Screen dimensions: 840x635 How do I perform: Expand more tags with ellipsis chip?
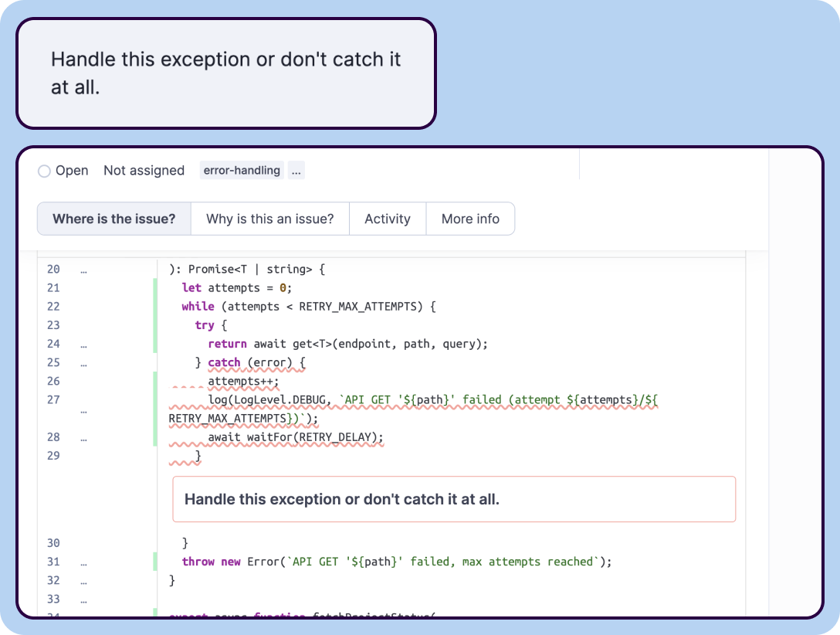click(x=296, y=171)
